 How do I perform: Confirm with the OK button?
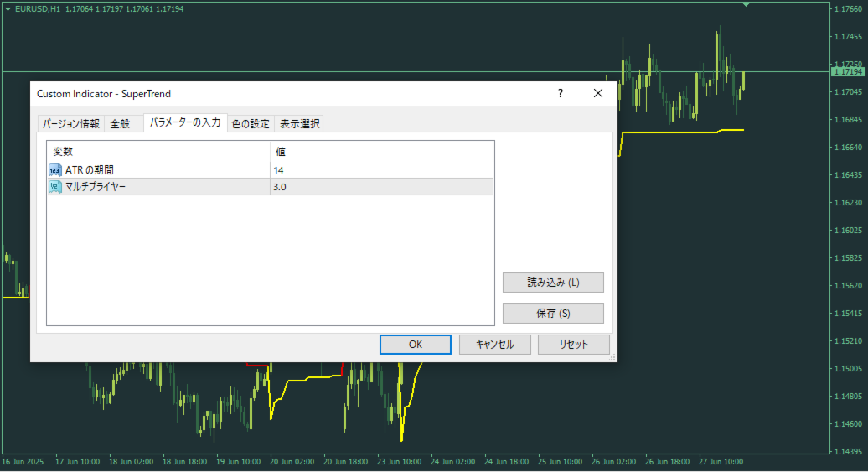(x=416, y=345)
